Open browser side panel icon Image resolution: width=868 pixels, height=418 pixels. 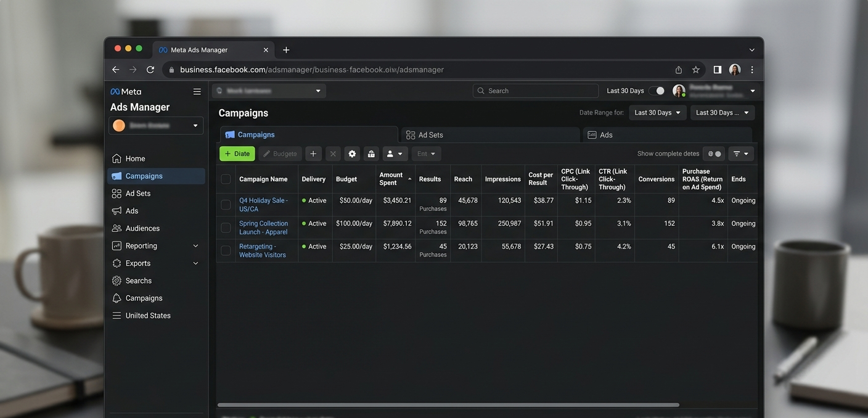(718, 70)
